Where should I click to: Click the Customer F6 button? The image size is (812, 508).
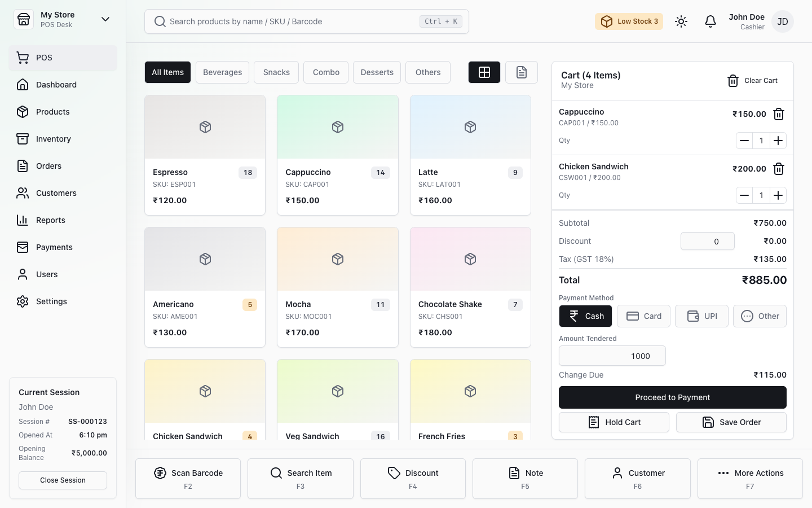click(x=637, y=479)
